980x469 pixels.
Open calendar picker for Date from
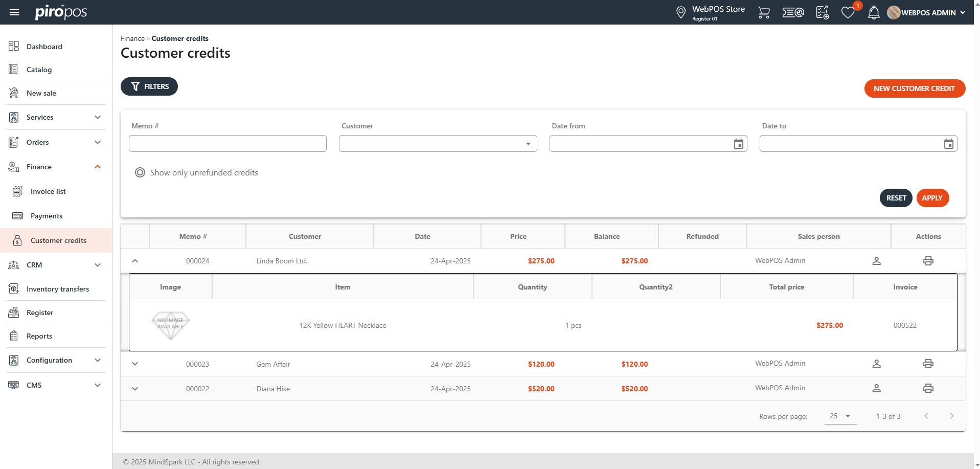coord(738,144)
